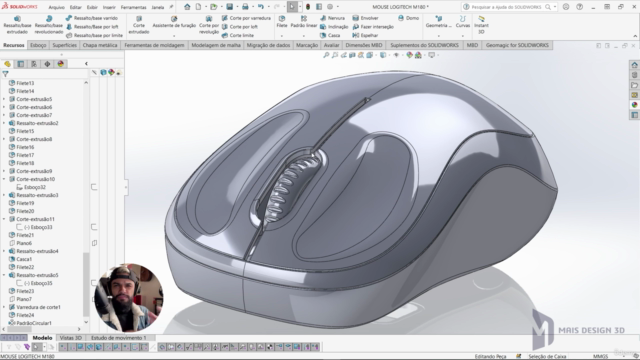Collapse the Ressalto-extrusão5 tree item

click(4, 275)
